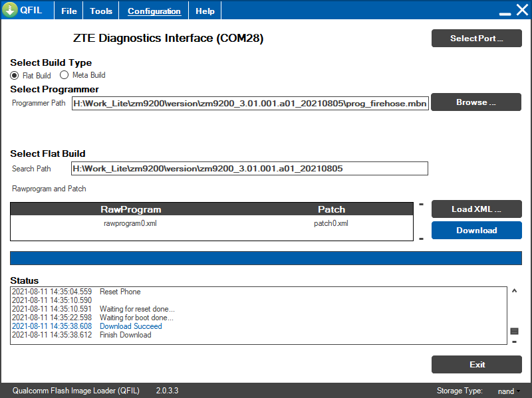The height and width of the screenshot is (398, 532).
Task: Open the Tools menu
Action: click(100, 10)
